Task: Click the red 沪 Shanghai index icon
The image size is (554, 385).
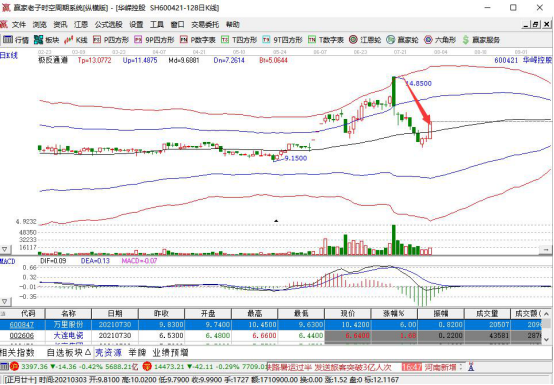Action: [14, 367]
